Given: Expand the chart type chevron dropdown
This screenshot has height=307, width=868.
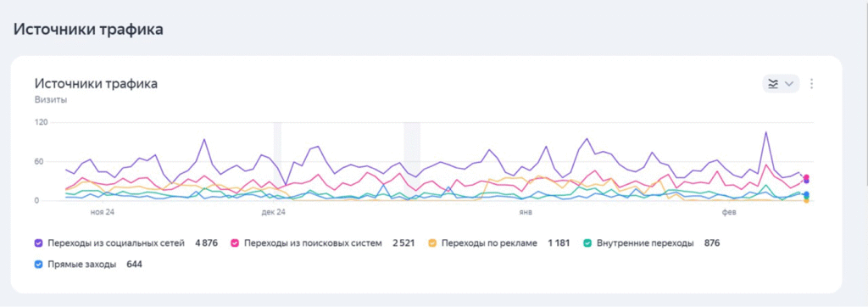Looking at the screenshot, I should pos(789,84).
